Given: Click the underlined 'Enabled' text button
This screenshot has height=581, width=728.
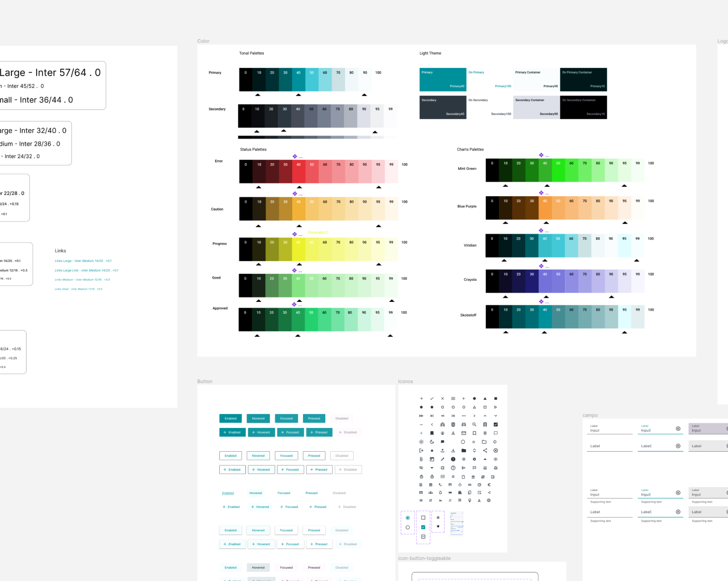Looking at the screenshot, I should 228,493.
